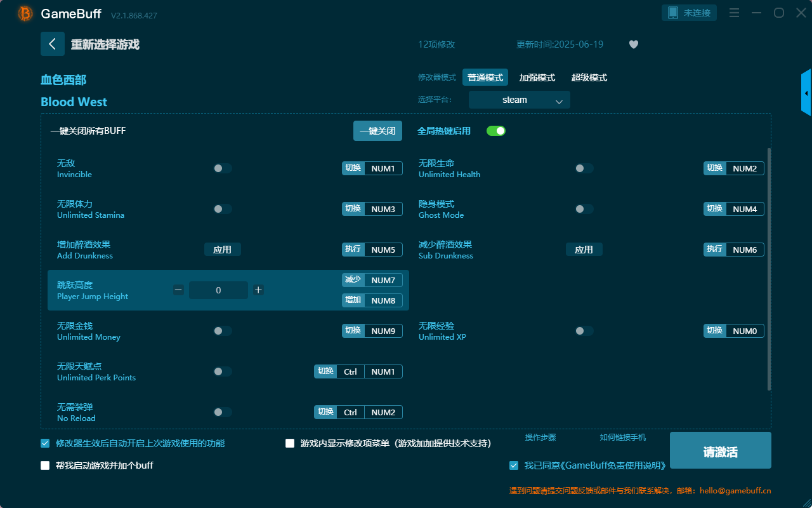The image size is (812, 508).
Task: Turn on Ghost Mode toggle
Action: click(x=584, y=208)
